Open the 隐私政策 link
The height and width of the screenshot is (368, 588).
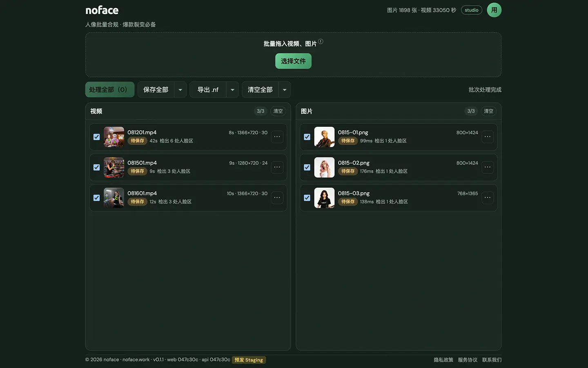click(x=443, y=360)
